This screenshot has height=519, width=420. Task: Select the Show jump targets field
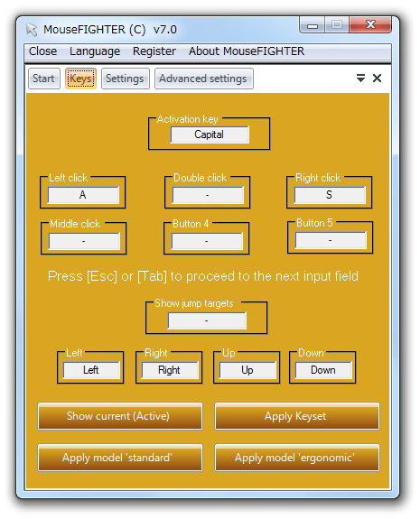click(207, 320)
